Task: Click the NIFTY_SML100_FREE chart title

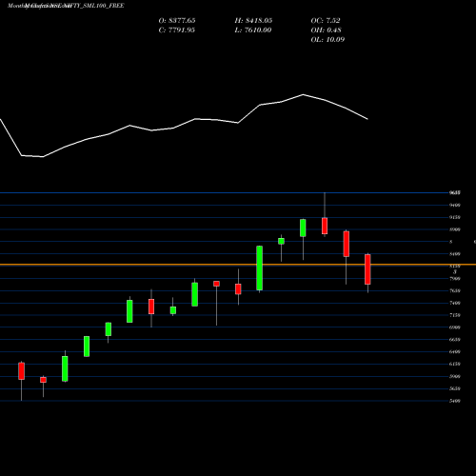Action: tap(95, 6)
